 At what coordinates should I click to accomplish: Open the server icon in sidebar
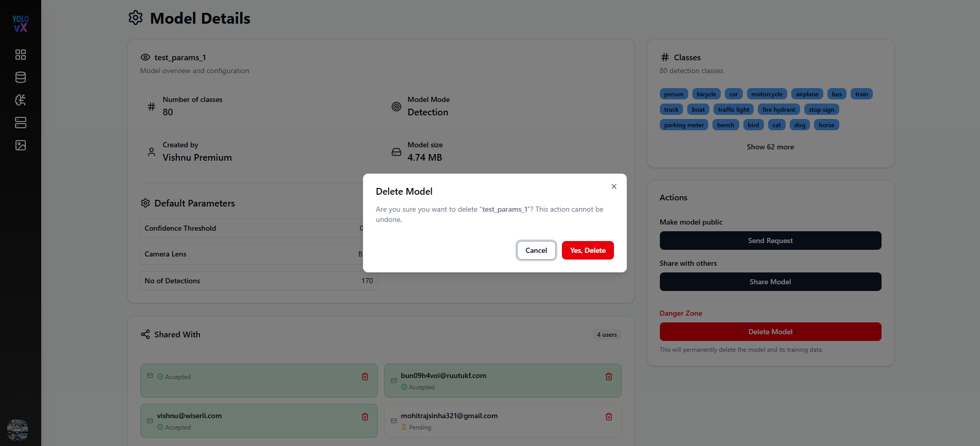21,123
